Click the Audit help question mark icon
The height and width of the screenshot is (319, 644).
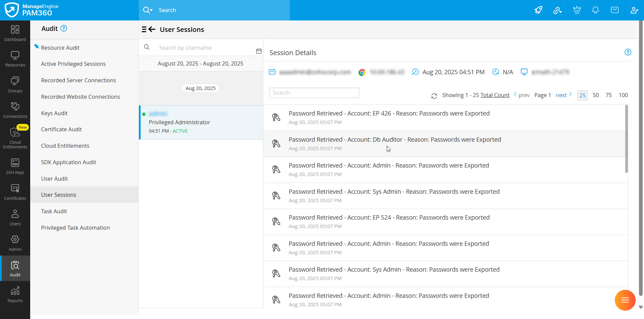pos(64,29)
